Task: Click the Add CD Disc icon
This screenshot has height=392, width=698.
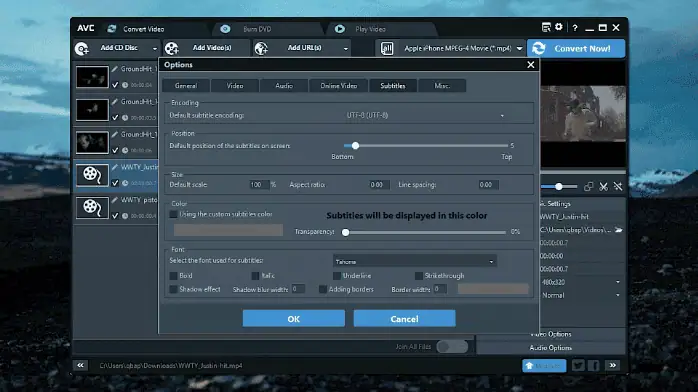Action: click(x=82, y=48)
